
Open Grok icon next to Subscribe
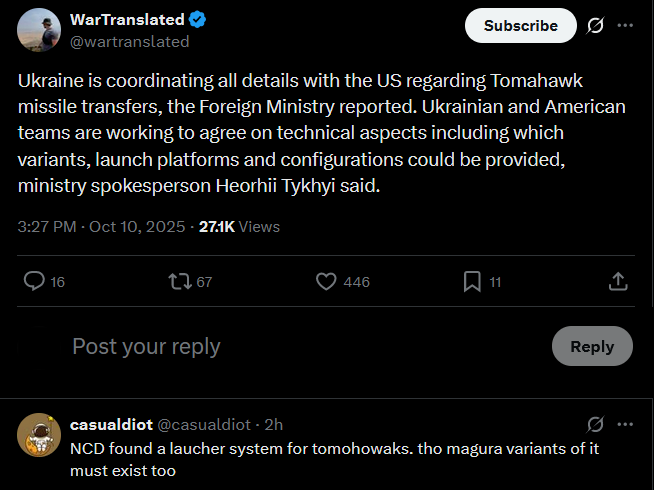(596, 26)
